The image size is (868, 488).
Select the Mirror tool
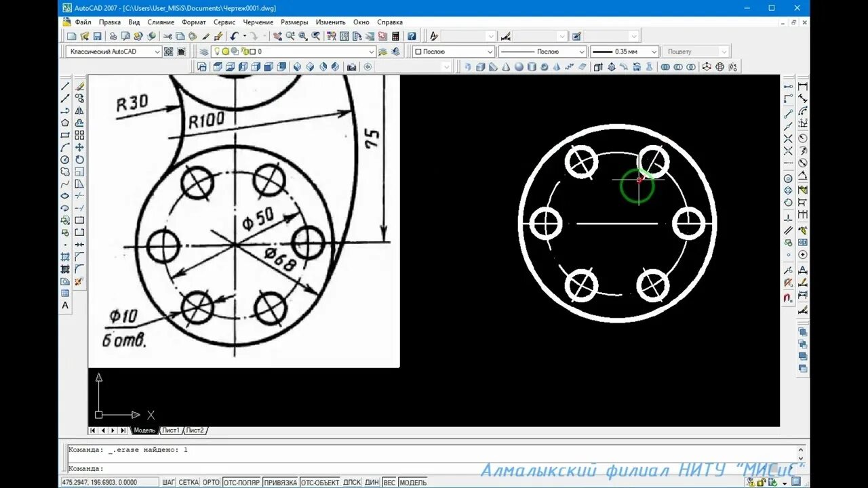tap(79, 110)
